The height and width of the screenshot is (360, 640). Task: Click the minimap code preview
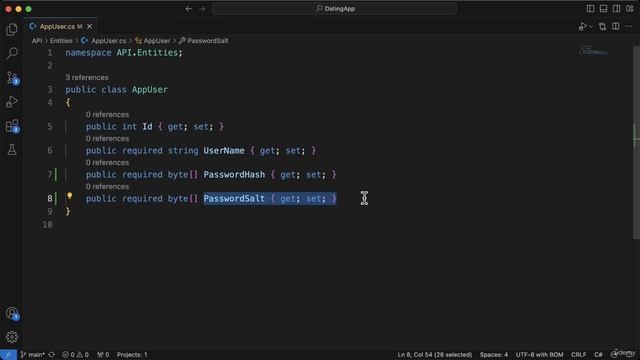pos(593,51)
